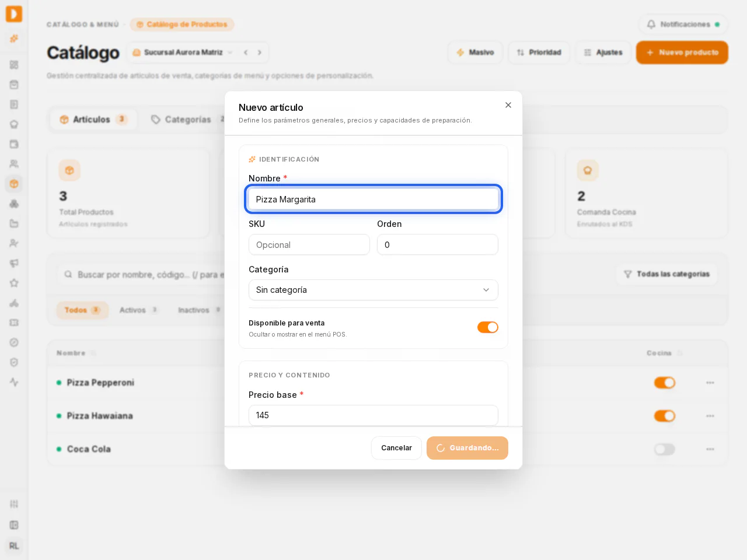747x560 pixels.
Task: Go to previous branch with the left chevron
Action: point(246,52)
